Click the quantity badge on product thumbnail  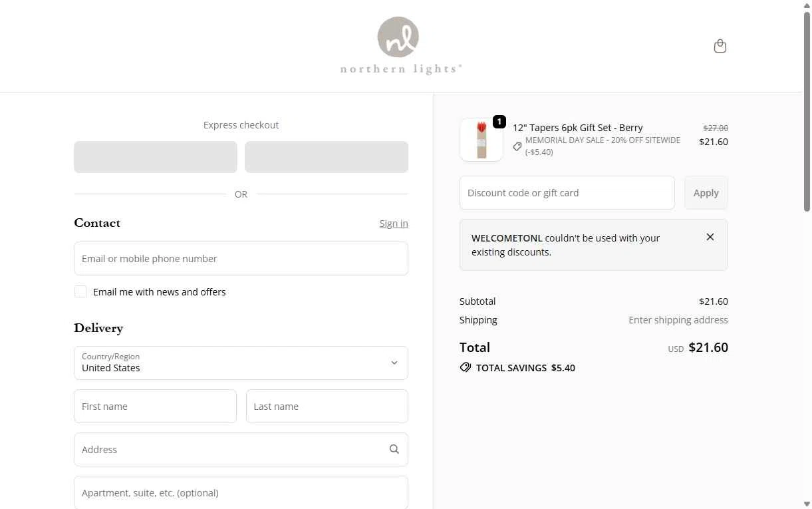(x=499, y=122)
